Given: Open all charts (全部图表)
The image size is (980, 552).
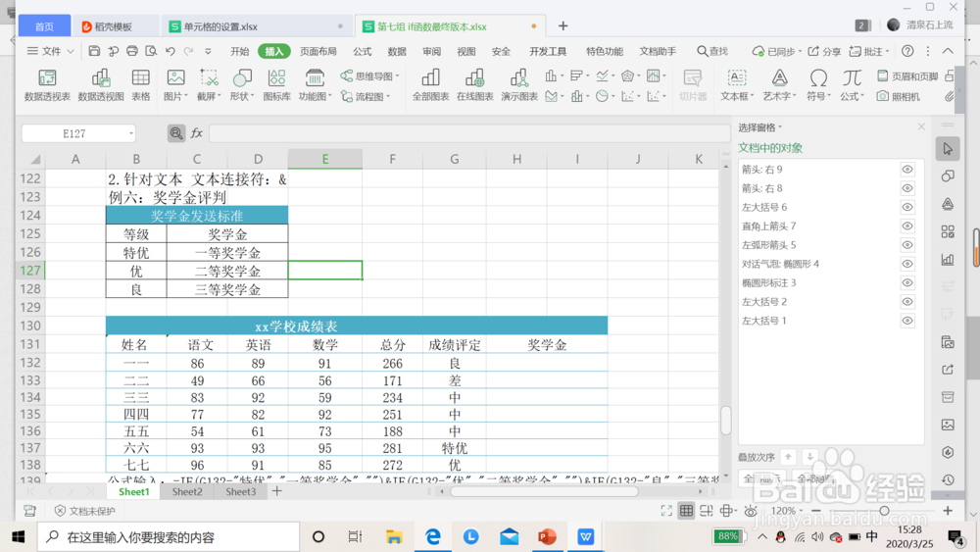Looking at the screenshot, I should [x=430, y=85].
